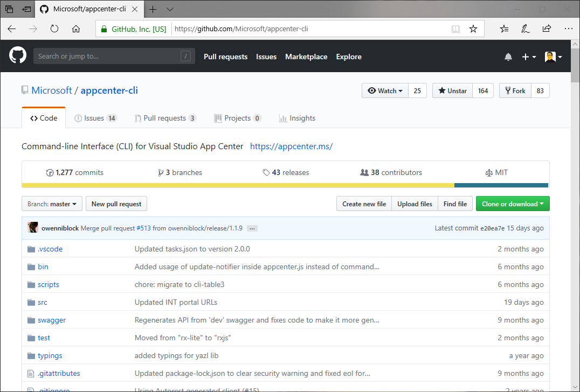
Task: Click the browser refresh icon
Action: [x=54, y=29]
